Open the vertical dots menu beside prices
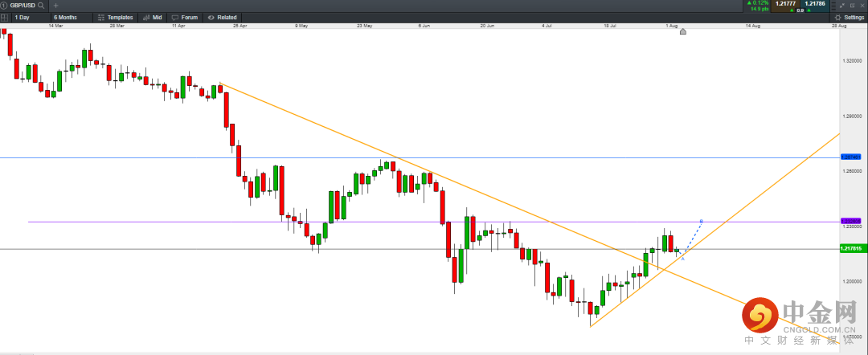This screenshot has width=868, height=355. (x=833, y=5)
